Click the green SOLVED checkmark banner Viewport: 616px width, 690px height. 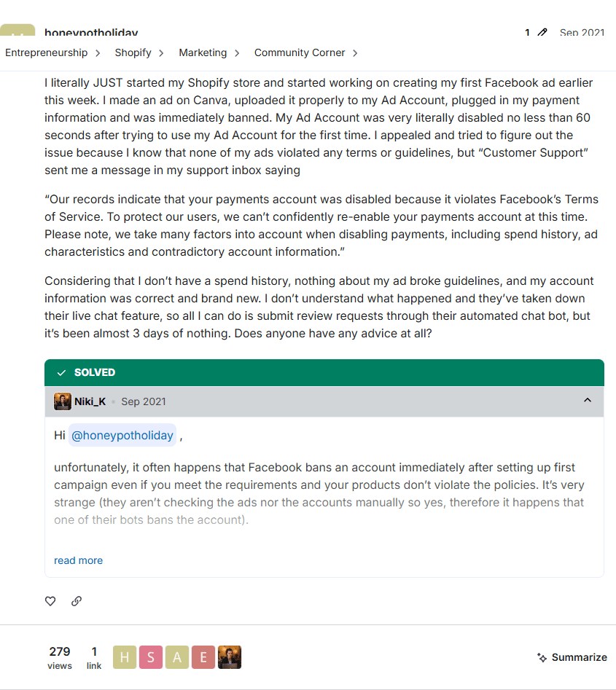click(x=324, y=373)
